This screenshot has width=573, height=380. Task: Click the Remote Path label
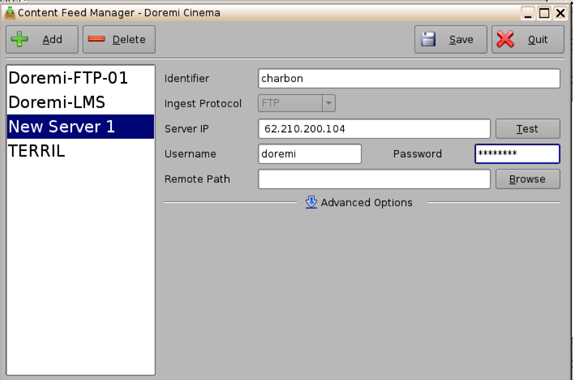point(197,179)
